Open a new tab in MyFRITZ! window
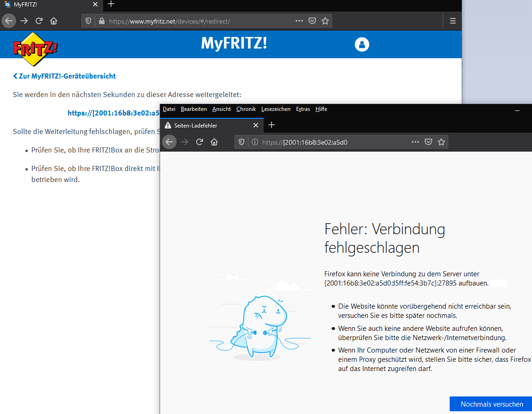The width and height of the screenshot is (532, 414). (x=111, y=5)
